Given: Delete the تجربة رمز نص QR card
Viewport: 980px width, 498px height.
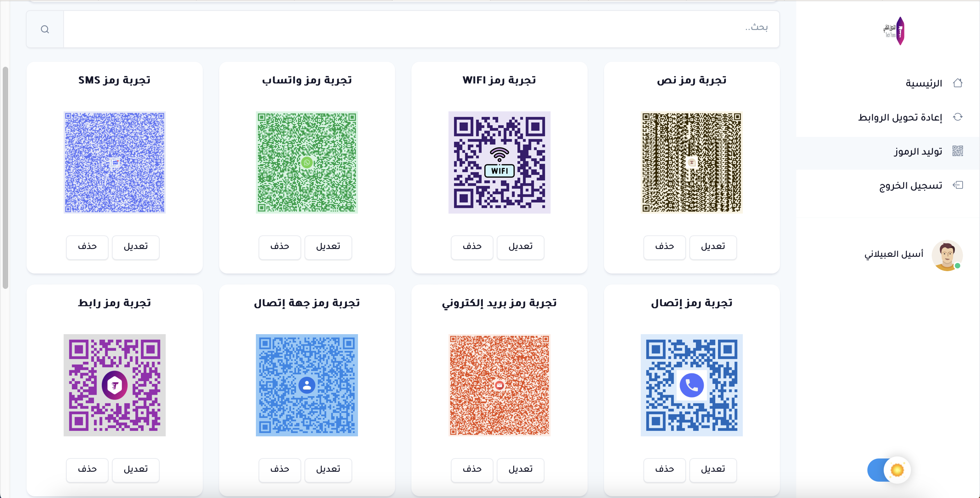Looking at the screenshot, I should click(664, 247).
